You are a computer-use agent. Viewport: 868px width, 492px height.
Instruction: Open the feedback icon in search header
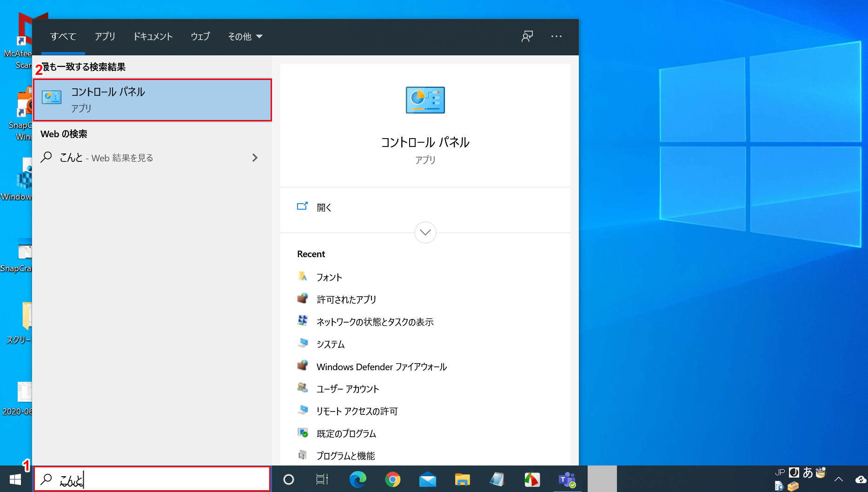527,36
